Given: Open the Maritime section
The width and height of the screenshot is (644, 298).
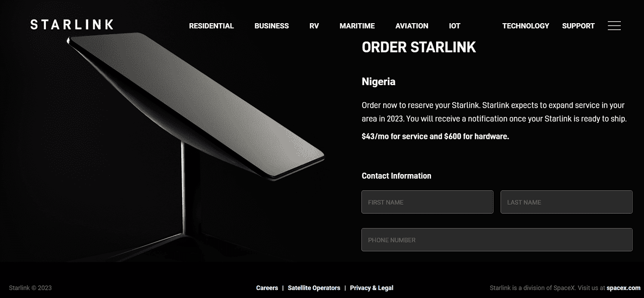Looking at the screenshot, I should 357,26.
